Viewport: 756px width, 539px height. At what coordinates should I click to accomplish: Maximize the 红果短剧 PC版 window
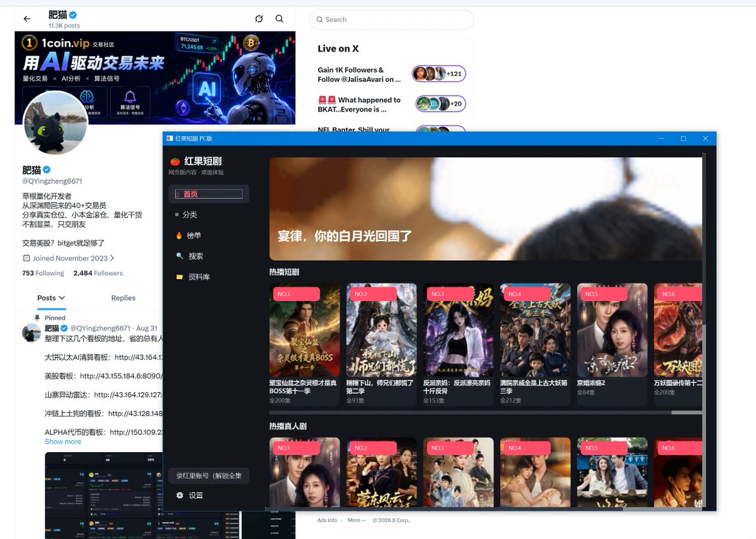click(x=684, y=139)
